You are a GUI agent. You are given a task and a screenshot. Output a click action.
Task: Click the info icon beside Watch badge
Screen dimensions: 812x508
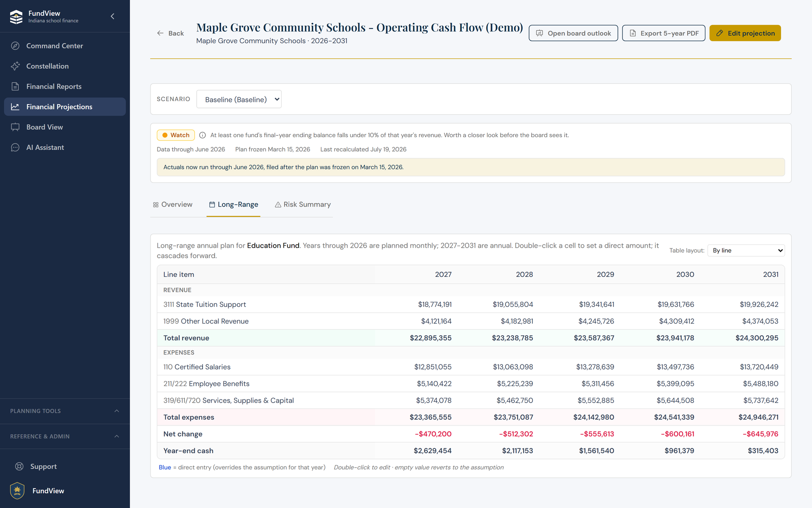[x=203, y=135]
